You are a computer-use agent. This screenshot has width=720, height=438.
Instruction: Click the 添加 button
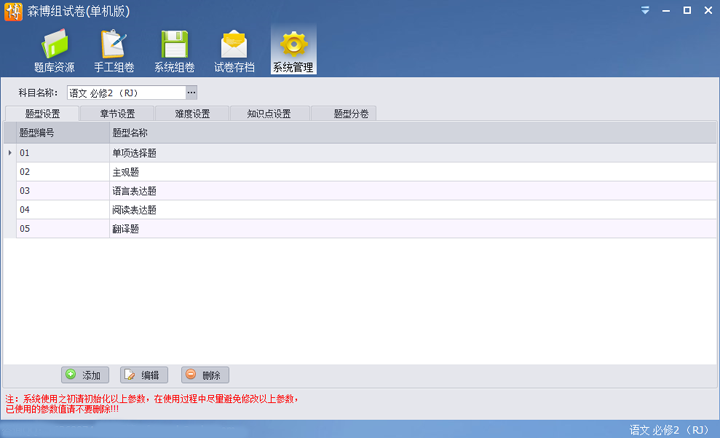point(85,375)
